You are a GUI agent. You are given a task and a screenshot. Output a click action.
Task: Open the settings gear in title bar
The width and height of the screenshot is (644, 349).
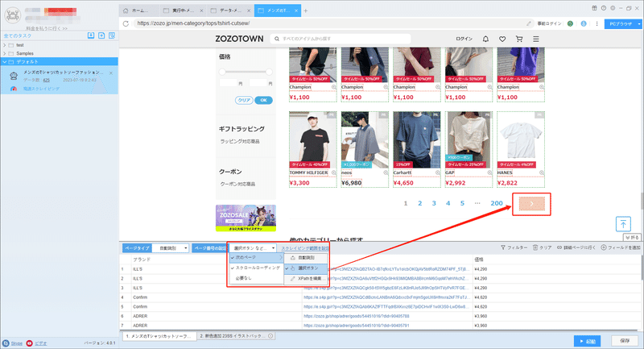pyautogui.click(x=613, y=8)
